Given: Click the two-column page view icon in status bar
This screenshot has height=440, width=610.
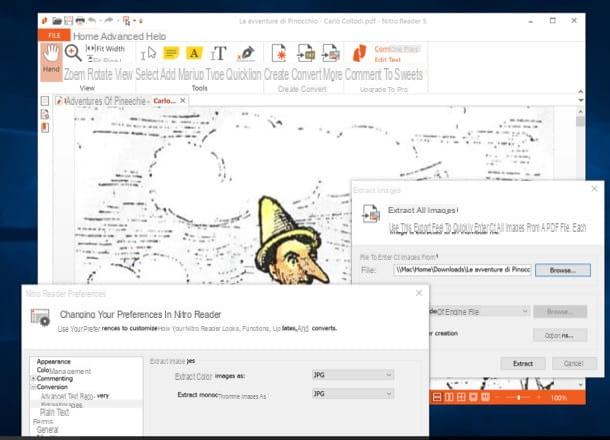Looking at the screenshot, I should point(449,397).
